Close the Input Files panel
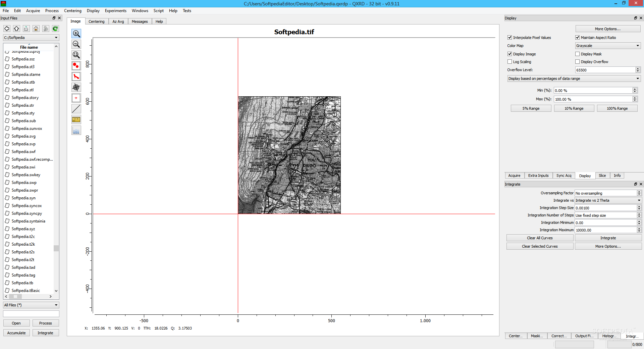 point(59,18)
